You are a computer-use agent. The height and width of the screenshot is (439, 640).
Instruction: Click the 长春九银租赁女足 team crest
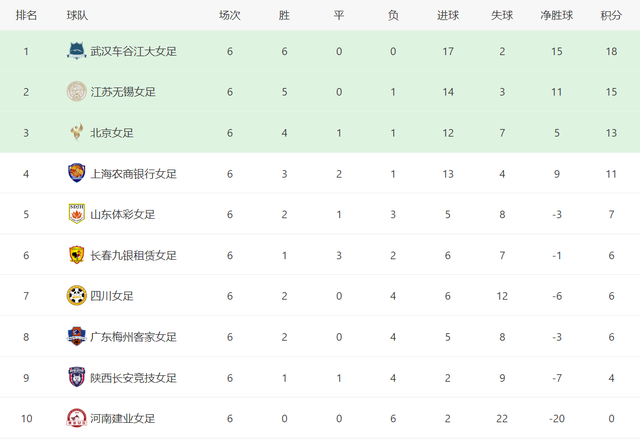click(76, 255)
